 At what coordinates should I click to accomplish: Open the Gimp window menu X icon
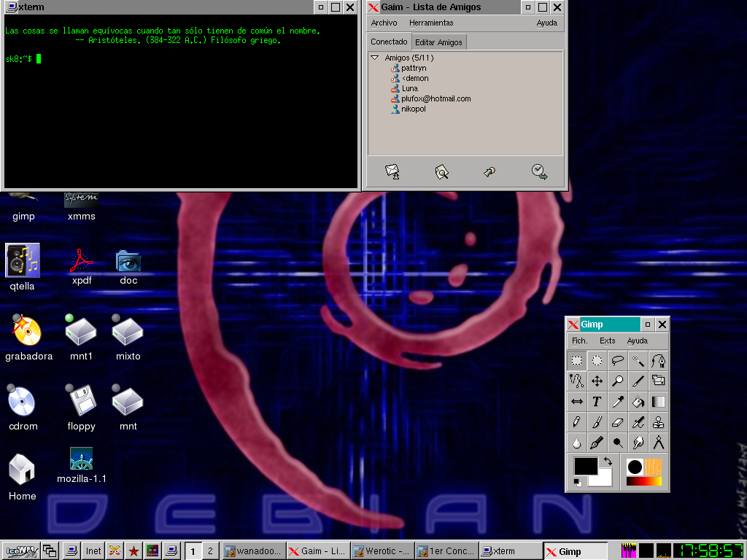(573, 324)
